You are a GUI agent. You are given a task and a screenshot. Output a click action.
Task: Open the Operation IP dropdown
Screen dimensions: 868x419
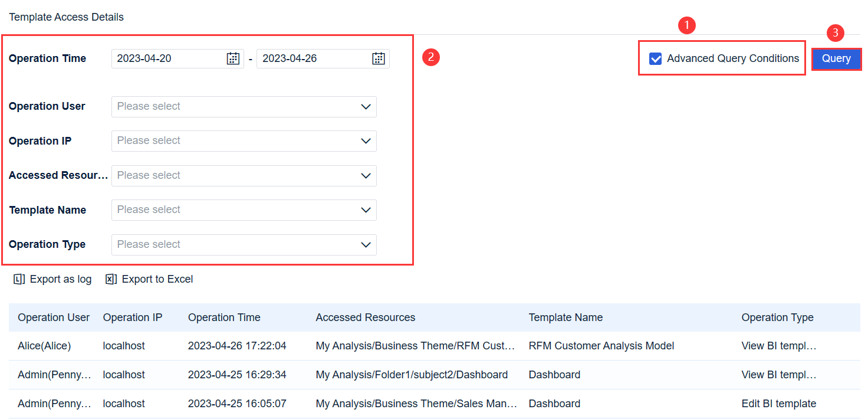244,140
